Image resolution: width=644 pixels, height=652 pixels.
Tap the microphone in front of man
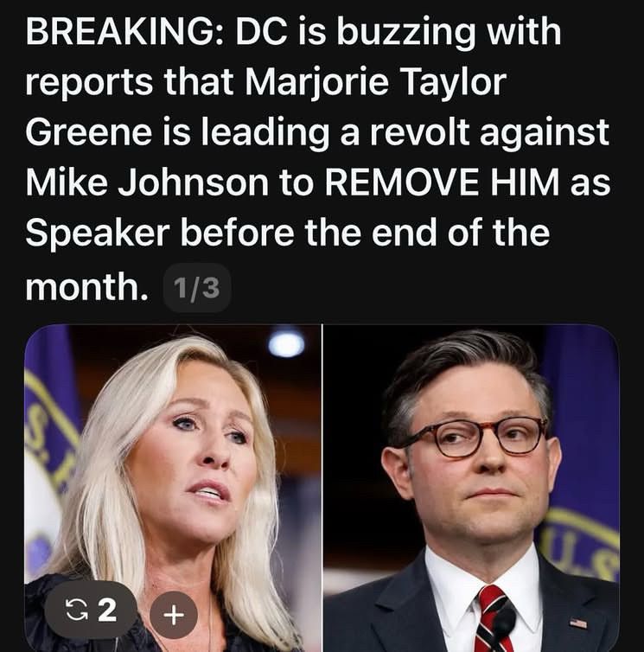[x=503, y=627]
